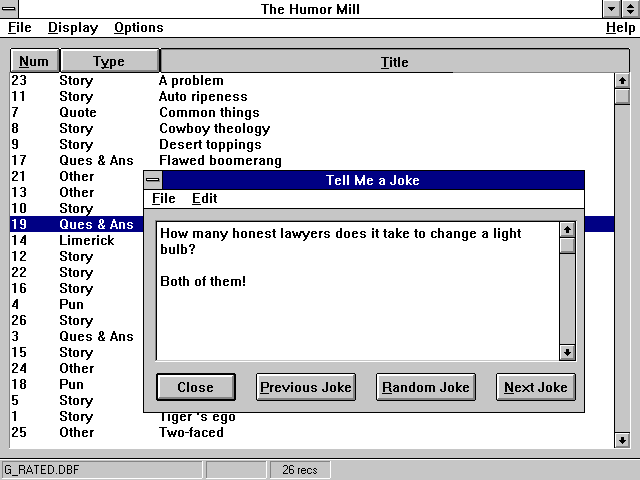The width and height of the screenshot is (640, 480).
Task: Click joke text scroll up arrow
Action: click(567, 230)
